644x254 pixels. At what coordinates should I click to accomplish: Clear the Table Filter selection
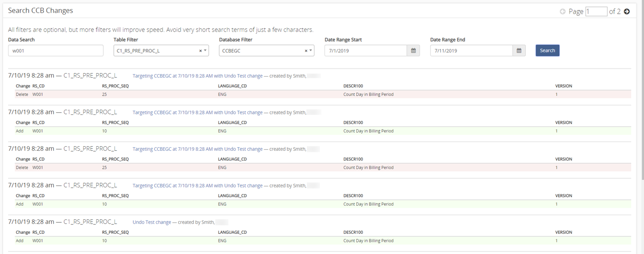pos(200,50)
